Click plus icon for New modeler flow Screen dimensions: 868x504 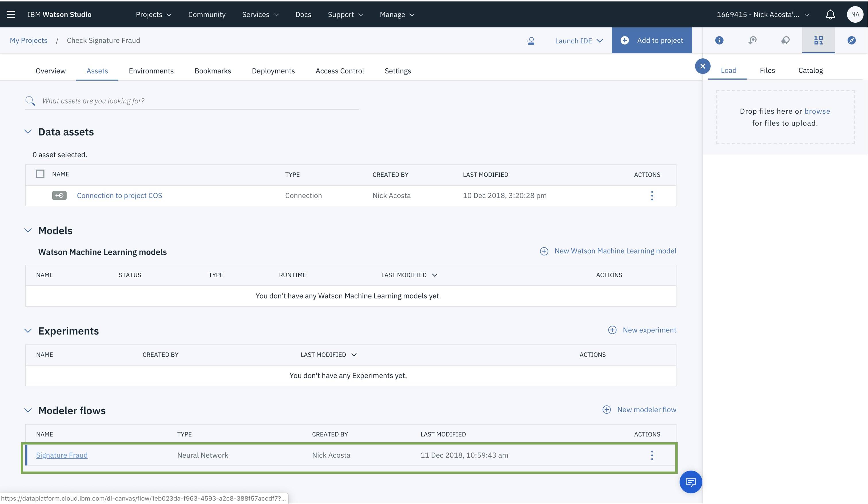click(607, 409)
